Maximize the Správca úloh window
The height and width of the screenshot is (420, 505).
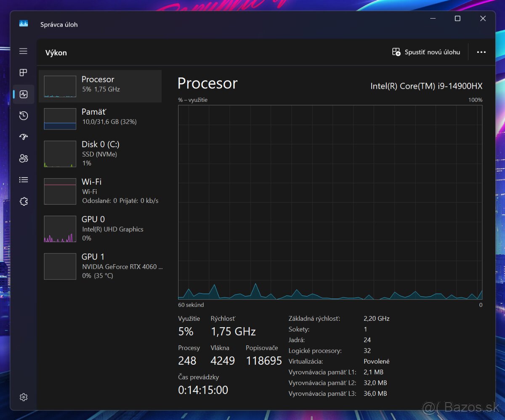click(x=457, y=18)
